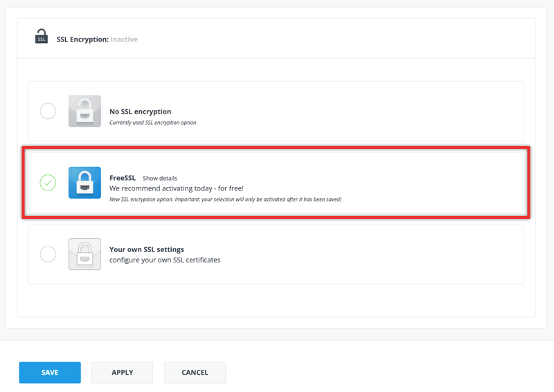Choose the Your own SSL settings radio
Viewport: 554px width, 392px height.
(x=48, y=254)
